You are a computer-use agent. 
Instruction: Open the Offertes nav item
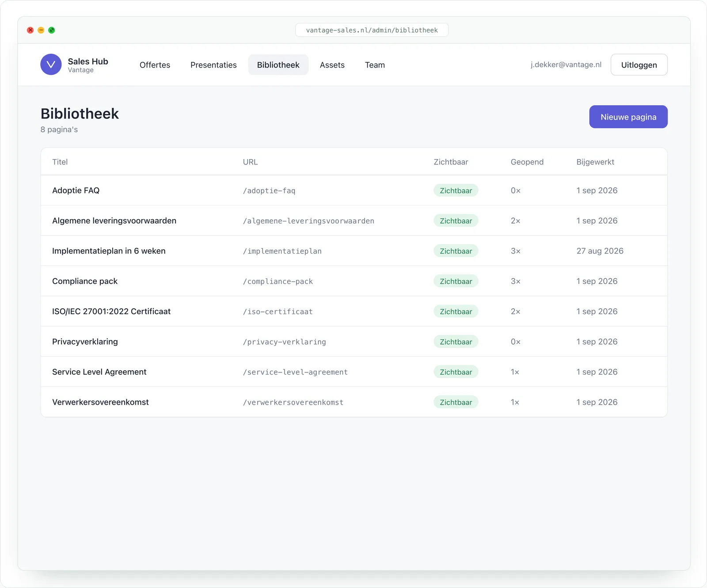pos(155,65)
